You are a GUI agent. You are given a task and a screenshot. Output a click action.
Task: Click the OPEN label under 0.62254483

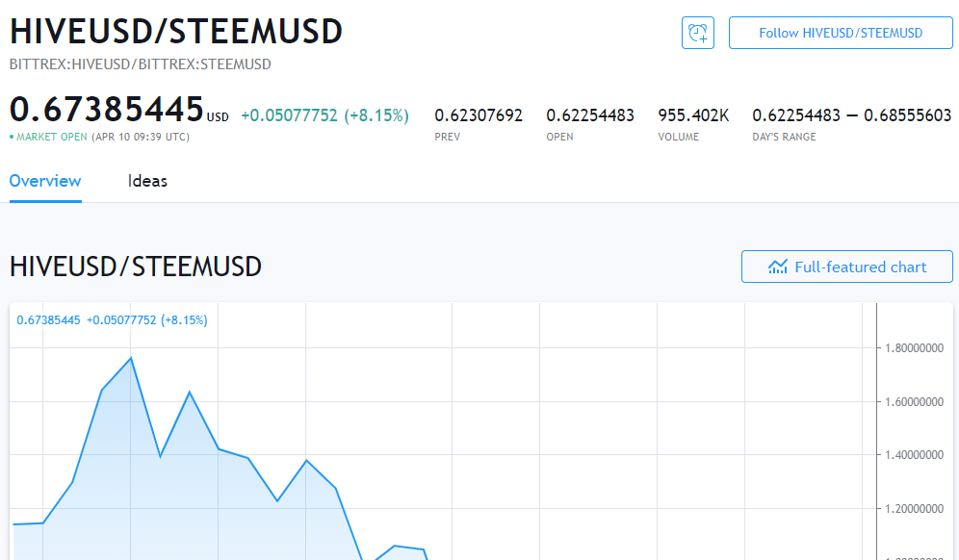coord(559,137)
